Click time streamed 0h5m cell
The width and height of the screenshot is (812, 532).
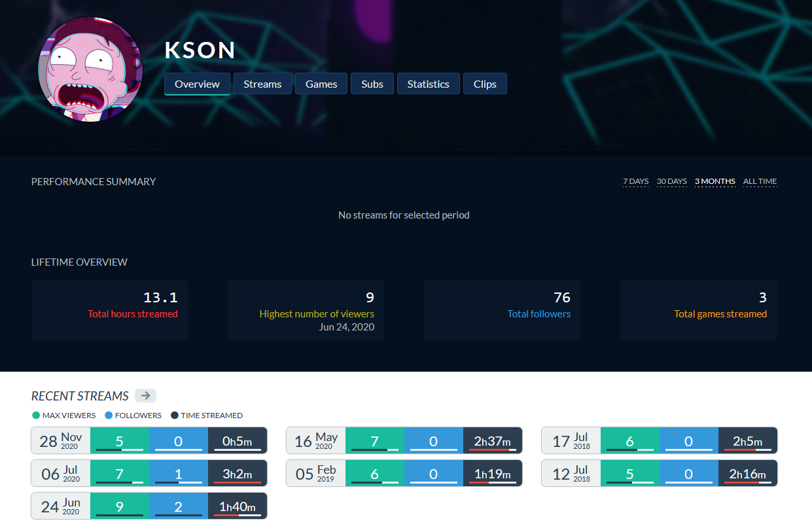[x=238, y=440]
